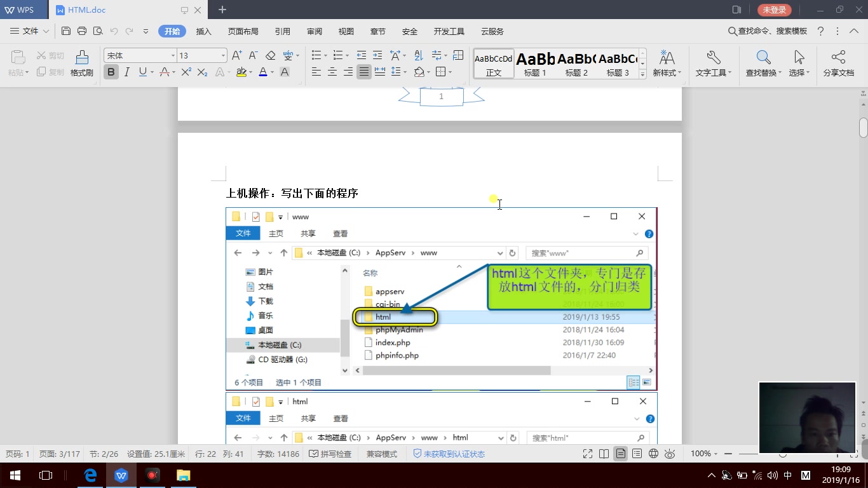
Task: Open the font size dropdown showing 13
Action: [223, 56]
